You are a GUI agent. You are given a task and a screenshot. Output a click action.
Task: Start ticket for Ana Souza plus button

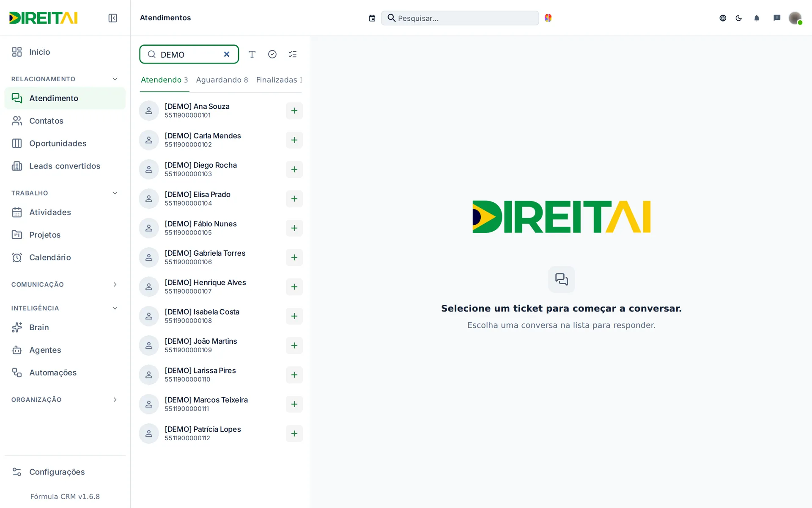294,111
